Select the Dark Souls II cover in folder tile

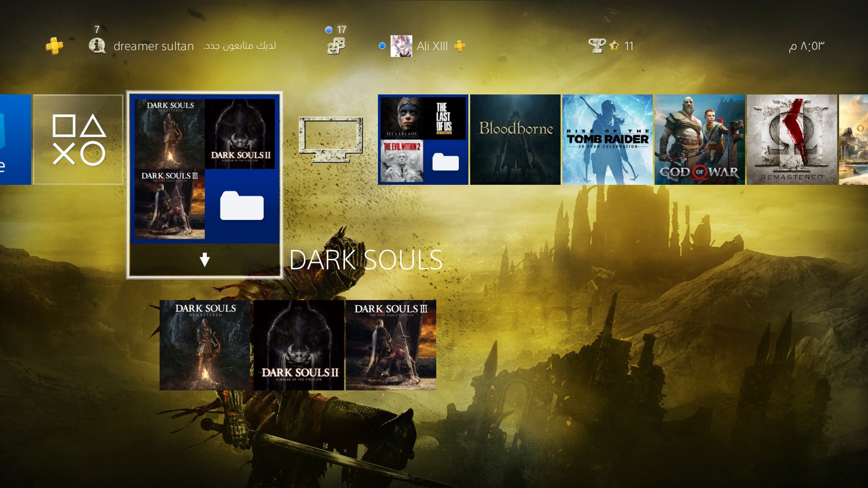pyautogui.click(x=240, y=134)
